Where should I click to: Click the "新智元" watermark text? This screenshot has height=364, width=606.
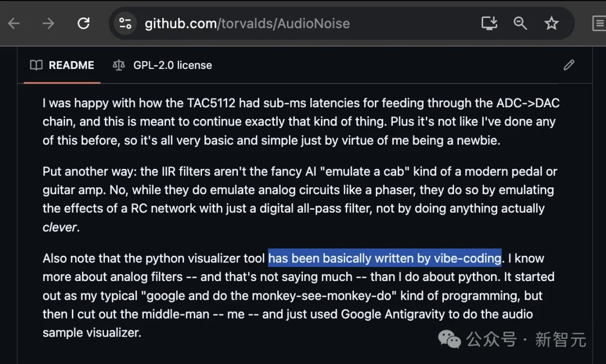[x=561, y=339]
